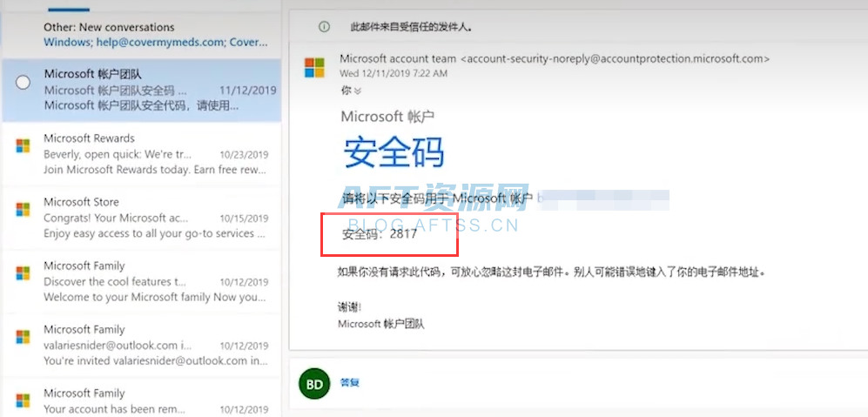Click the logo beside valariesnider@outlook.com invite email
This screenshot has width=868, height=417.
tap(24, 337)
